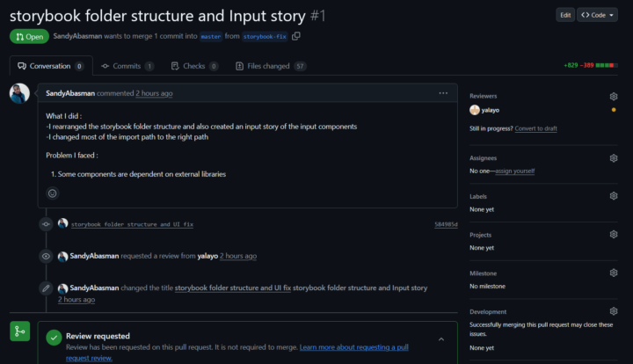Open the Assignees gear settings
The width and height of the screenshot is (633, 364).
614,158
